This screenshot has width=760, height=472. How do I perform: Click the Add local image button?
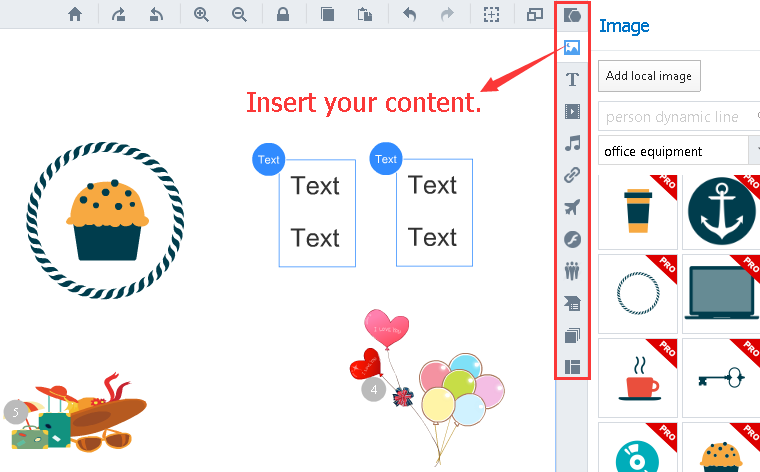pyautogui.click(x=649, y=76)
